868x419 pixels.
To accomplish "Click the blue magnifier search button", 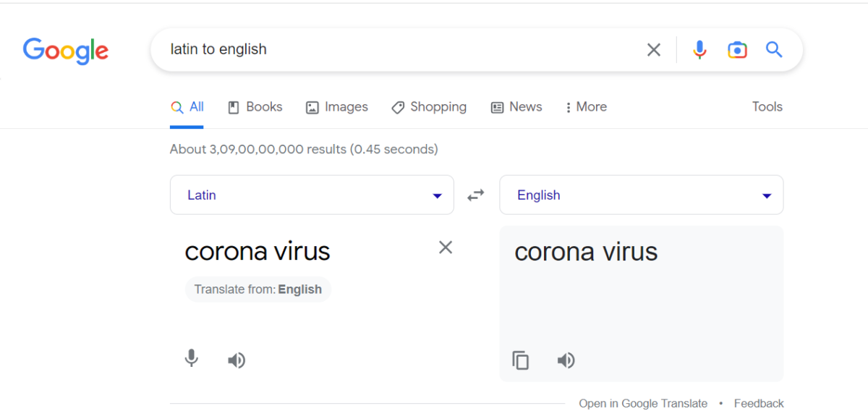I will pyautogui.click(x=775, y=50).
